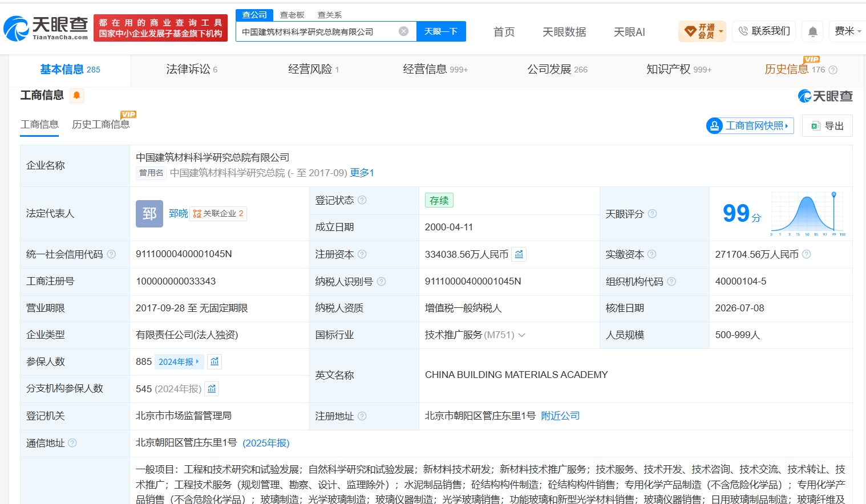The height and width of the screenshot is (504, 866).
Task: Click the 导出 export button
Action: [827, 126]
